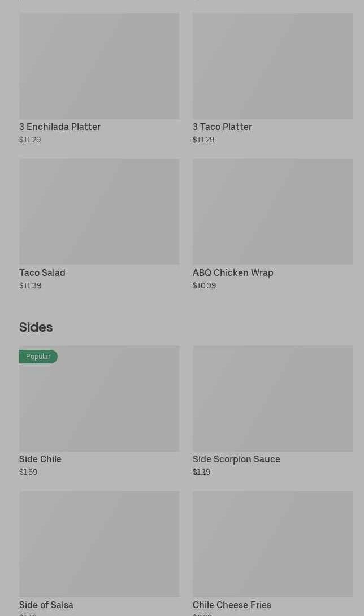Viewport: 364px width, 616px height.
Task: Click the Popular badge on Side Chile
Action: (38, 357)
